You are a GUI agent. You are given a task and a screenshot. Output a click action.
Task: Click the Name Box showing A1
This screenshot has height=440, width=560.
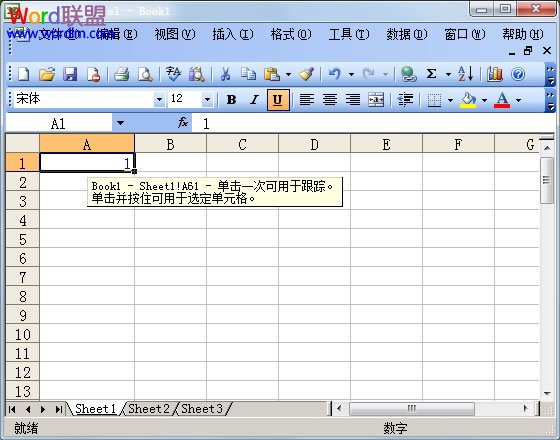click(x=59, y=123)
